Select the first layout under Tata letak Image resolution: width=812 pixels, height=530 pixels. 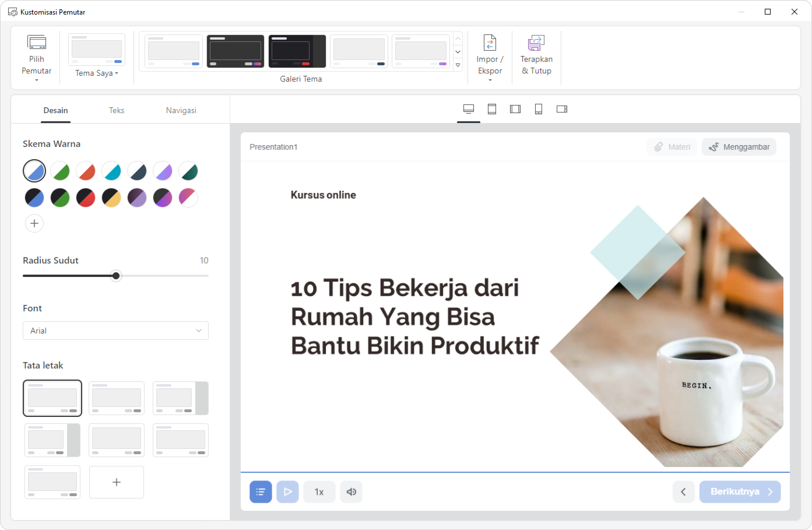click(x=52, y=398)
